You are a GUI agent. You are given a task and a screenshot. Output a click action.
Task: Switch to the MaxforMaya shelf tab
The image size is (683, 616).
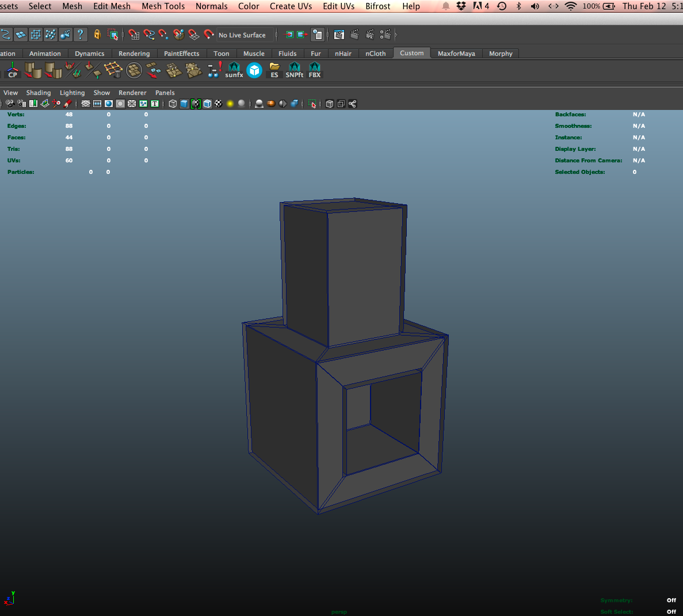point(456,54)
